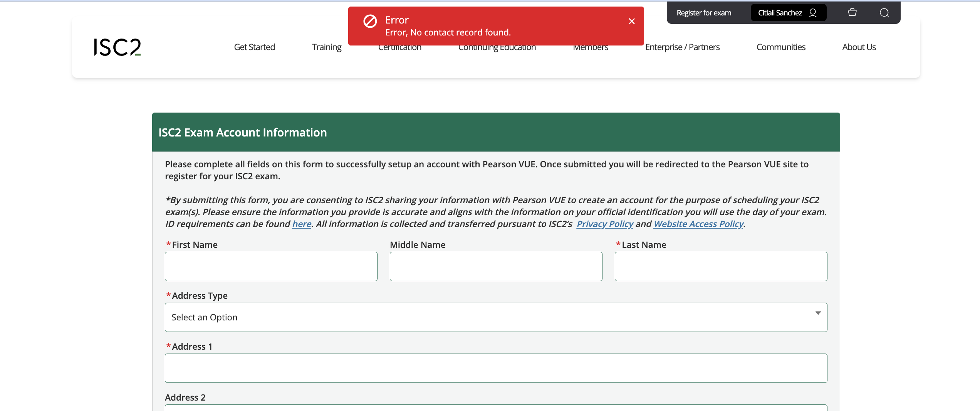Click the 'here' link for ID requirements

[x=301, y=224]
